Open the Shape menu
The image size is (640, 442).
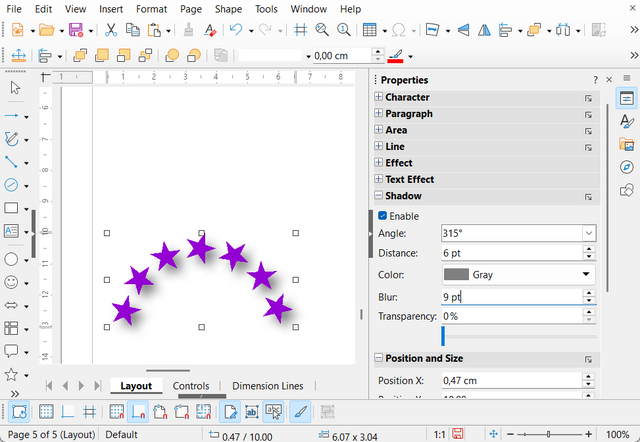[227, 9]
